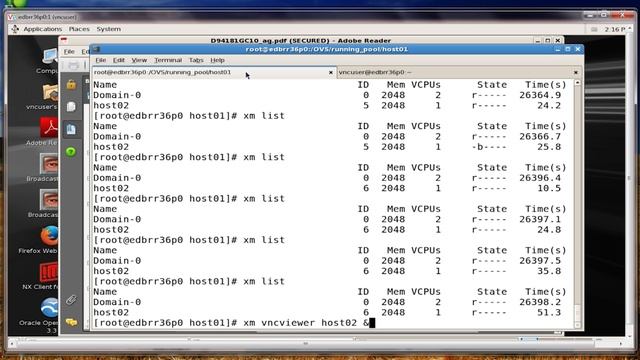Close the root@edbrr36p0 host01 terminal tab
This screenshot has height=360, width=640.
pyautogui.click(x=331, y=72)
